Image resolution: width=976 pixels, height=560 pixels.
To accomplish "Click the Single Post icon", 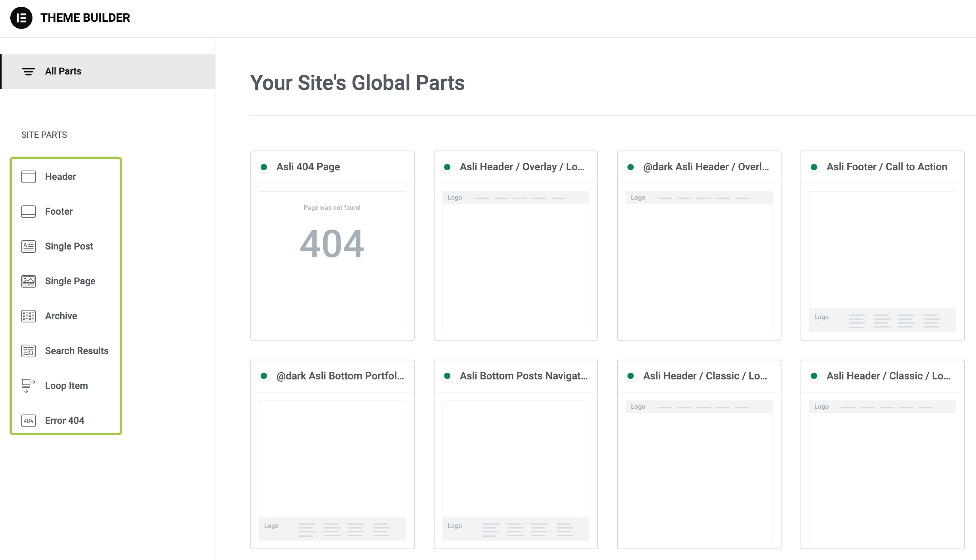I will pos(28,246).
